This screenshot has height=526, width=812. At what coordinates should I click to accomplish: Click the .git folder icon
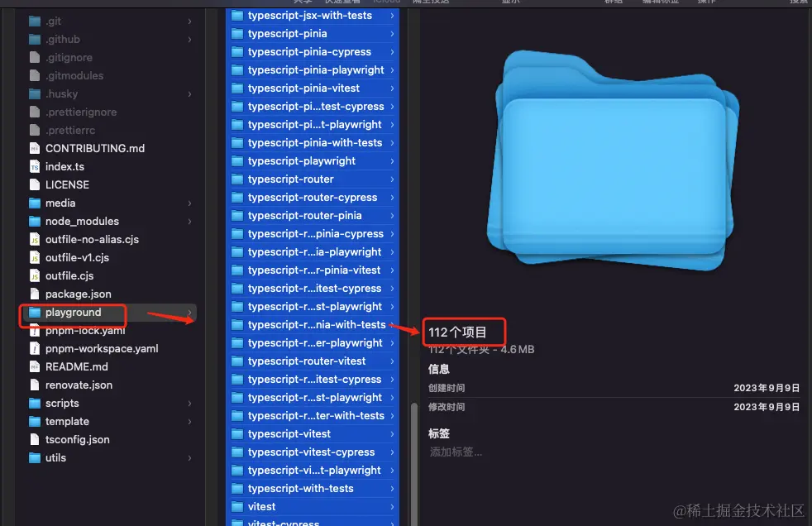[35, 22]
